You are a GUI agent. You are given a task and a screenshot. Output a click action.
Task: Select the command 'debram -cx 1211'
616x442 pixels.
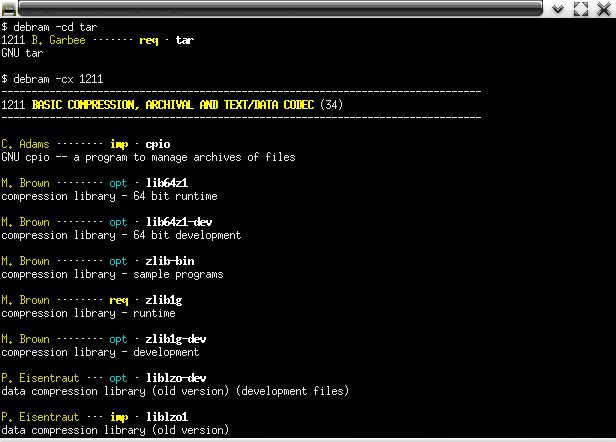pyautogui.click(x=58, y=79)
